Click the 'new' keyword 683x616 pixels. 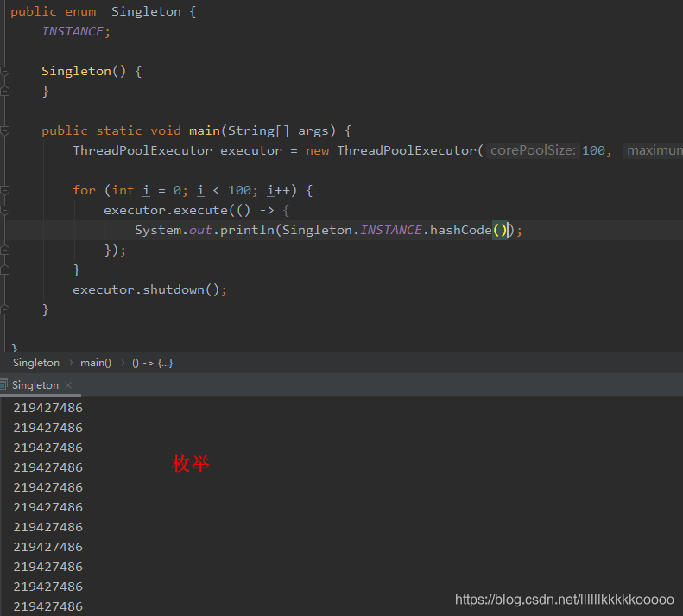click(317, 151)
